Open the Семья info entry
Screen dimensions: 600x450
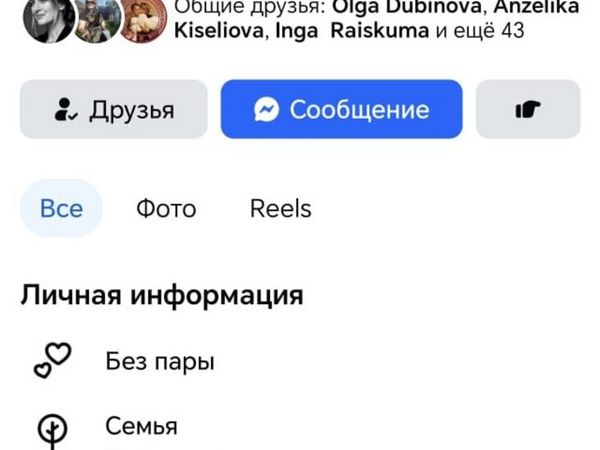141,427
